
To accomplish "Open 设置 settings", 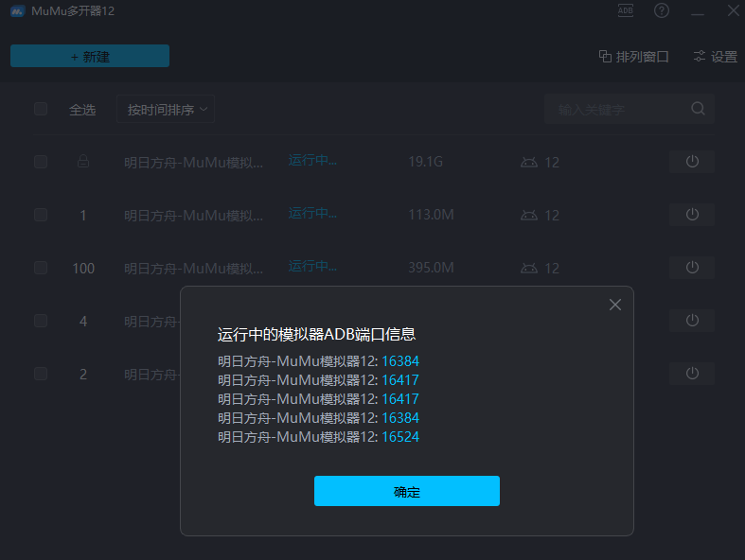I will (715, 57).
